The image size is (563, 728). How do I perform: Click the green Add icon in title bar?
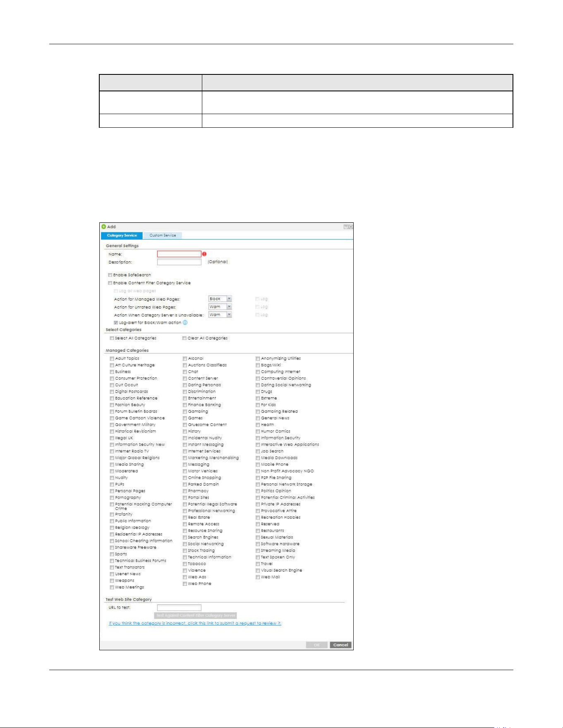[103, 227]
